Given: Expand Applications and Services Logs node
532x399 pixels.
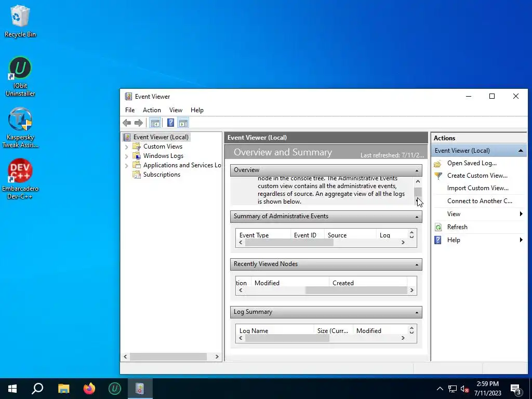Looking at the screenshot, I should [x=127, y=165].
